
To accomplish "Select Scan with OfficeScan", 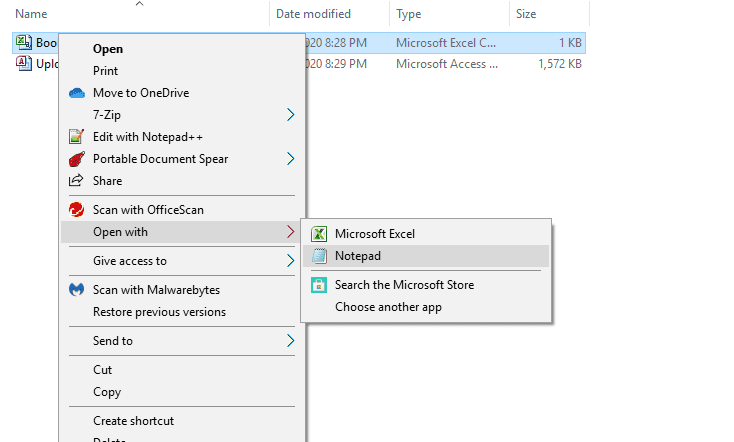I will tap(183, 210).
